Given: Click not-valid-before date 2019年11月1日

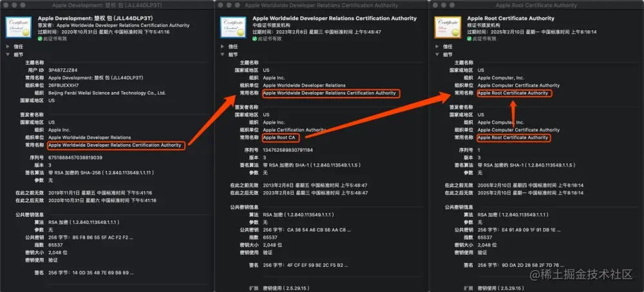Looking at the screenshot, I should 100,193.
